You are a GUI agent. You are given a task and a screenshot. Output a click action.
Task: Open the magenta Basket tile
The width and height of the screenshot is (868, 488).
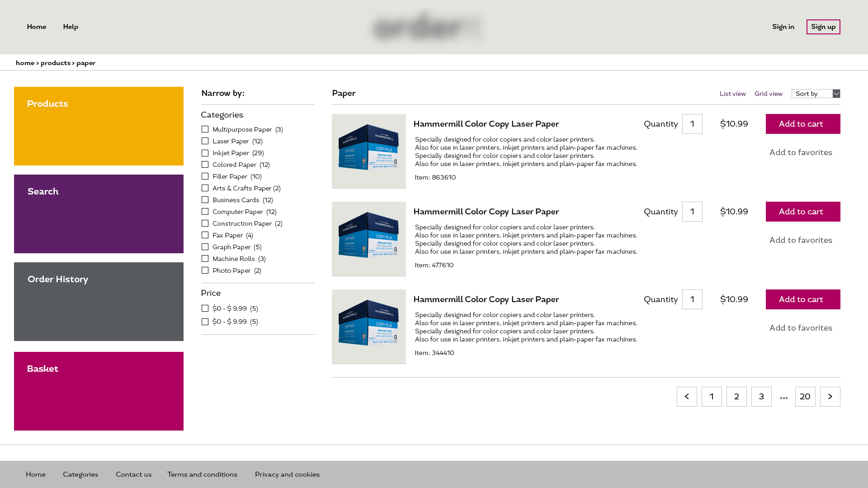click(99, 391)
